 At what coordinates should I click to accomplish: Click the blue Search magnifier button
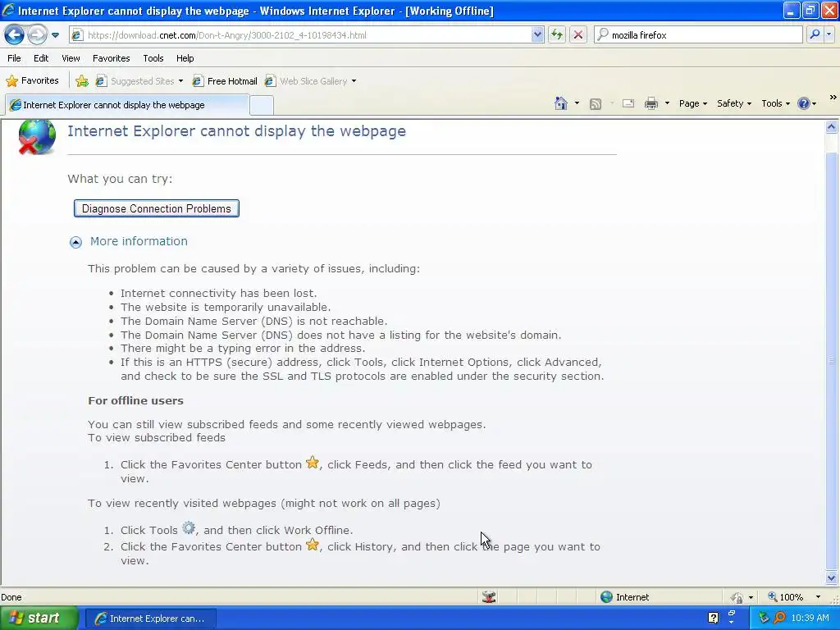pos(815,34)
